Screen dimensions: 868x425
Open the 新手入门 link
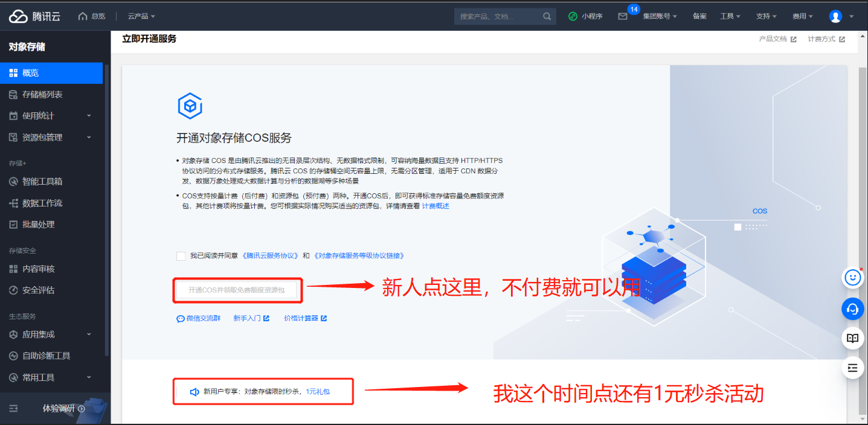coord(251,319)
